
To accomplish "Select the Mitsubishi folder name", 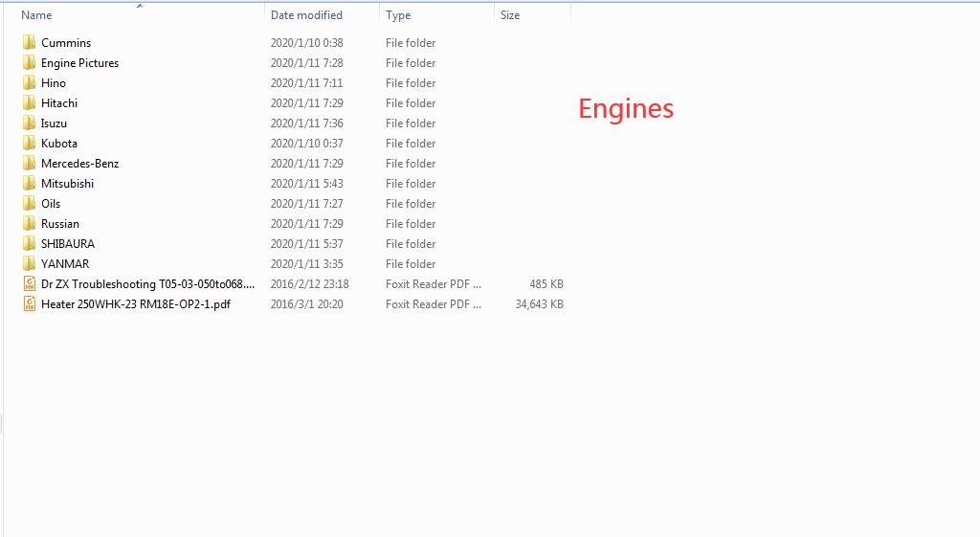I will 68,183.
